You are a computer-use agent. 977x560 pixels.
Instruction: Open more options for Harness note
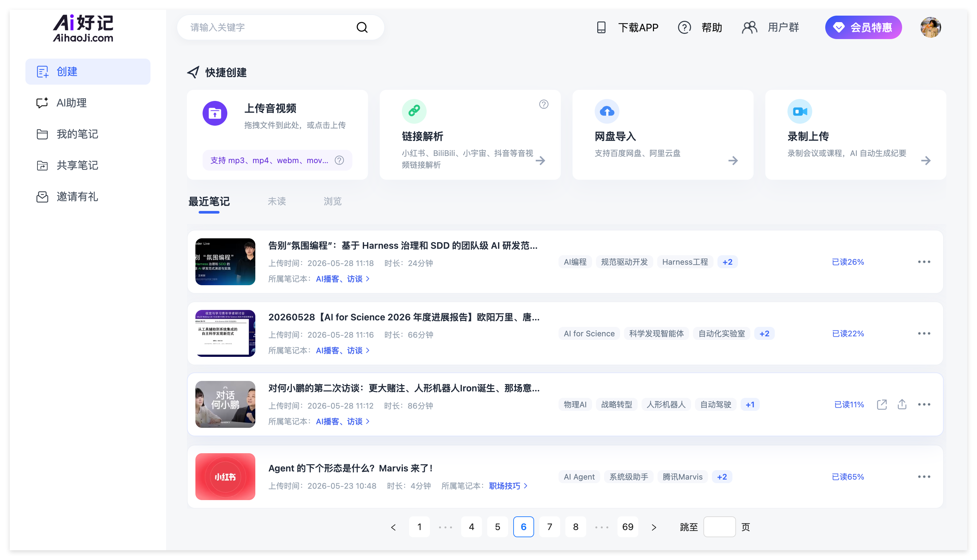[924, 262]
